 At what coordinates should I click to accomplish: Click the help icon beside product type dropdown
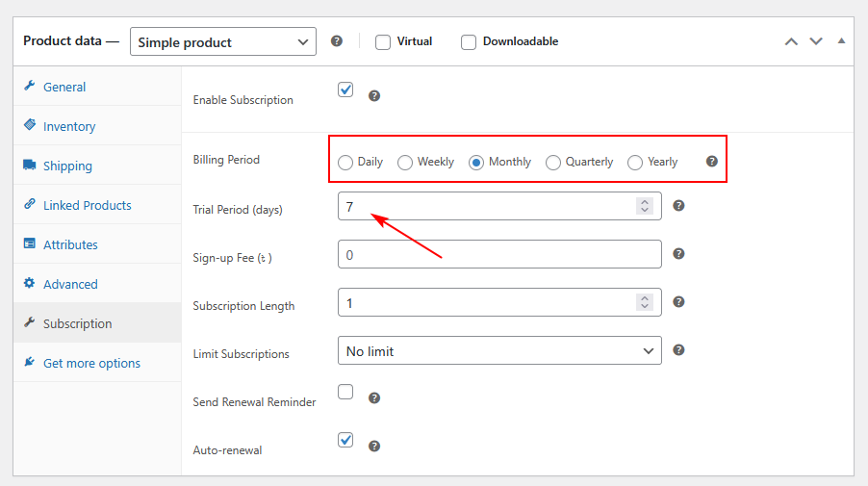[337, 41]
